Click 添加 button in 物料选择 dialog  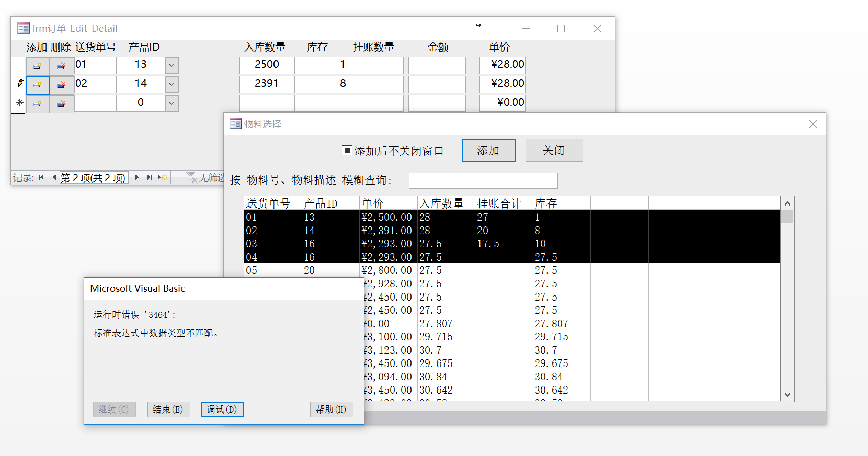(x=489, y=150)
